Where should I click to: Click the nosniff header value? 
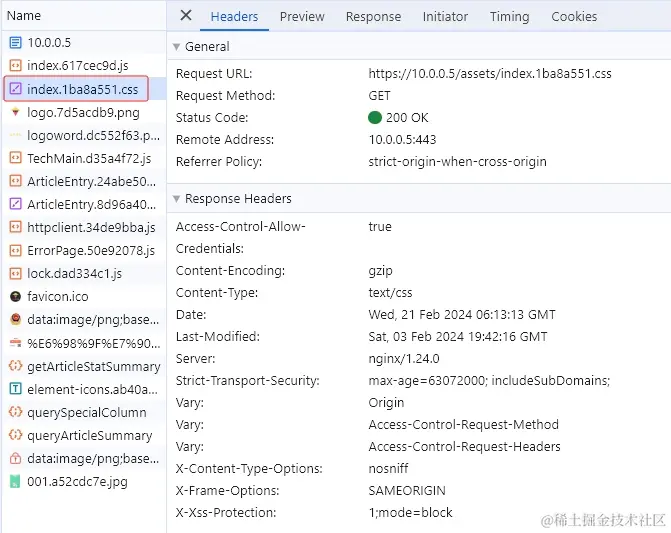pyautogui.click(x=388, y=468)
